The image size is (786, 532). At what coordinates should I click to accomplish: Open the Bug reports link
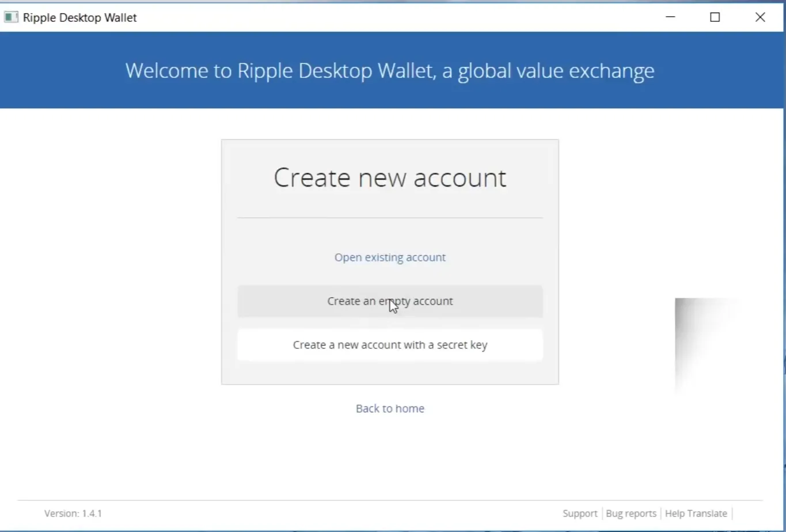pos(631,513)
